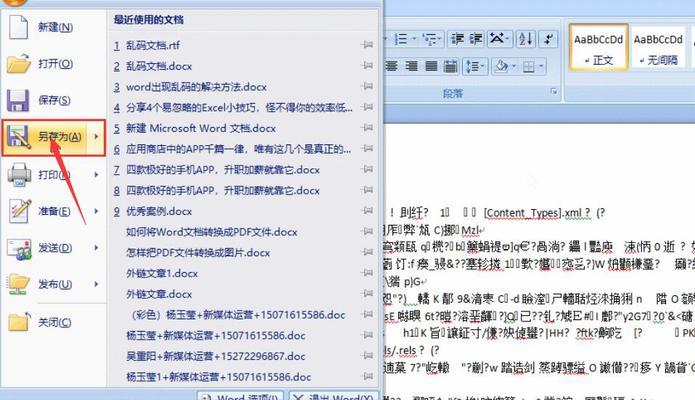
Task: Toggle show paragraph marks icon
Action: [548, 39]
